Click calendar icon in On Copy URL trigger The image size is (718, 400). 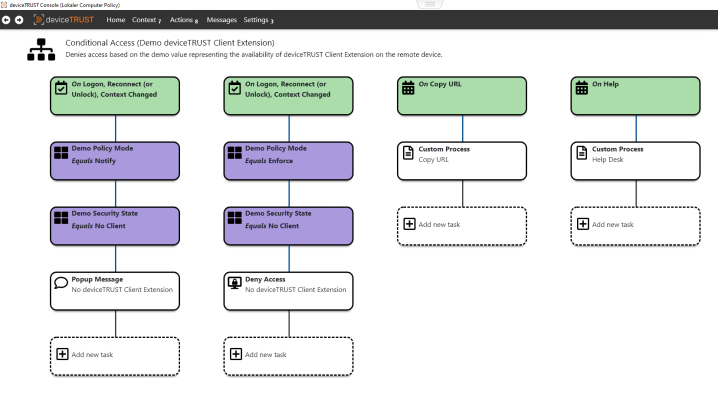pos(408,87)
